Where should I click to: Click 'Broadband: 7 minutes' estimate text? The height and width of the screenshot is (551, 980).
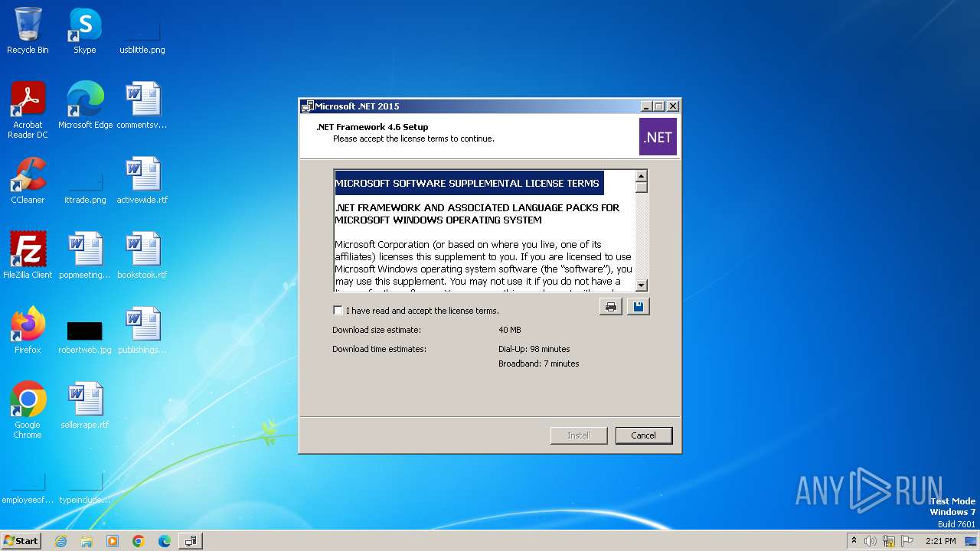pyautogui.click(x=538, y=364)
